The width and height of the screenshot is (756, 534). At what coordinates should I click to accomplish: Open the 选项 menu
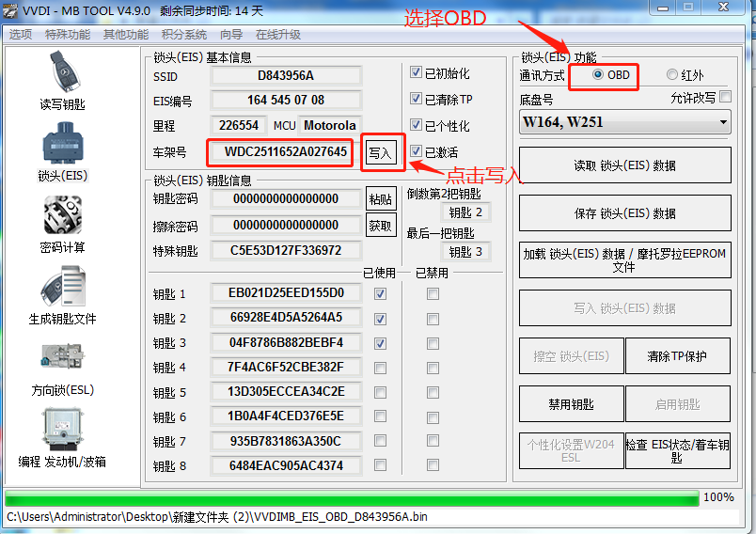(20, 35)
